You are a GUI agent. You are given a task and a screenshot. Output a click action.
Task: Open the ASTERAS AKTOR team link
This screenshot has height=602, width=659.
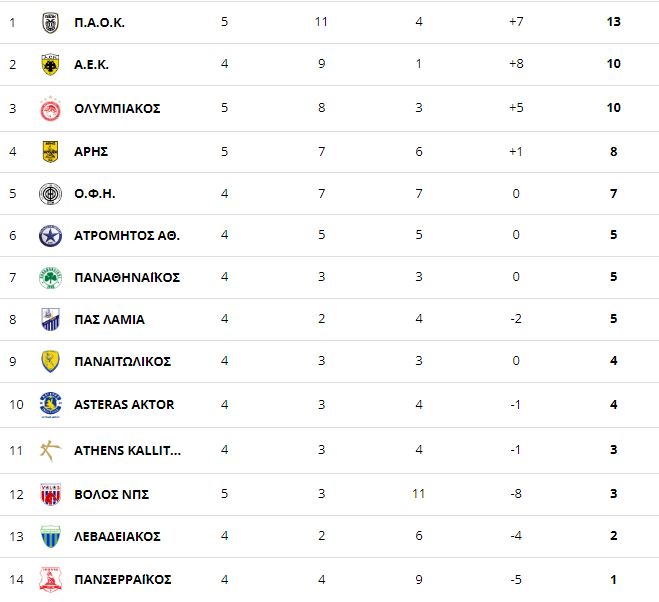coord(124,405)
